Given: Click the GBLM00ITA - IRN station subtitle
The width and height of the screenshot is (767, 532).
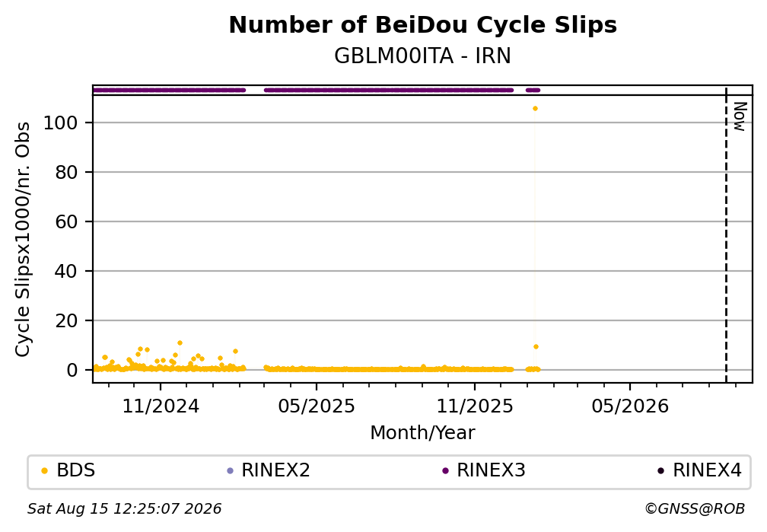Looking at the screenshot, I should tap(422, 56).
